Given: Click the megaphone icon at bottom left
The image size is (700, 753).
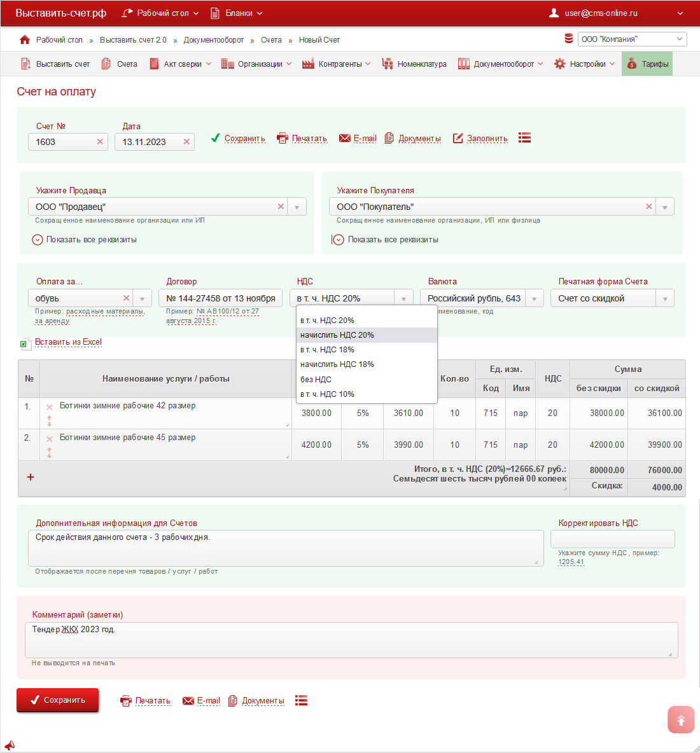Looking at the screenshot, I should 9,745.
